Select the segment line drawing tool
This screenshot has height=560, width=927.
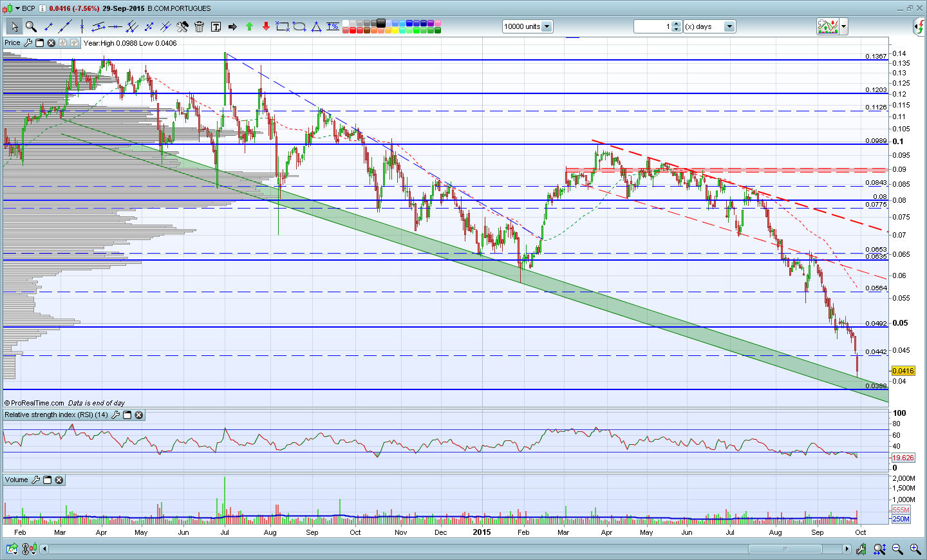pyautogui.click(x=48, y=26)
